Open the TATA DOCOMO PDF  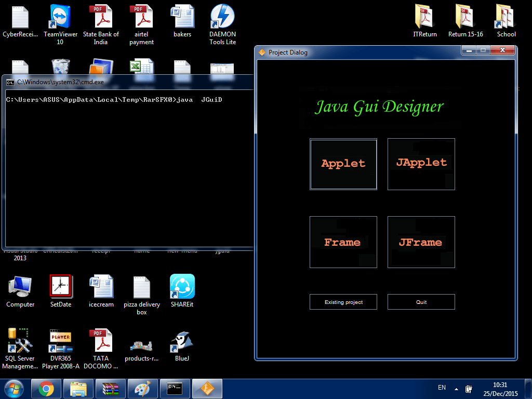(x=101, y=340)
